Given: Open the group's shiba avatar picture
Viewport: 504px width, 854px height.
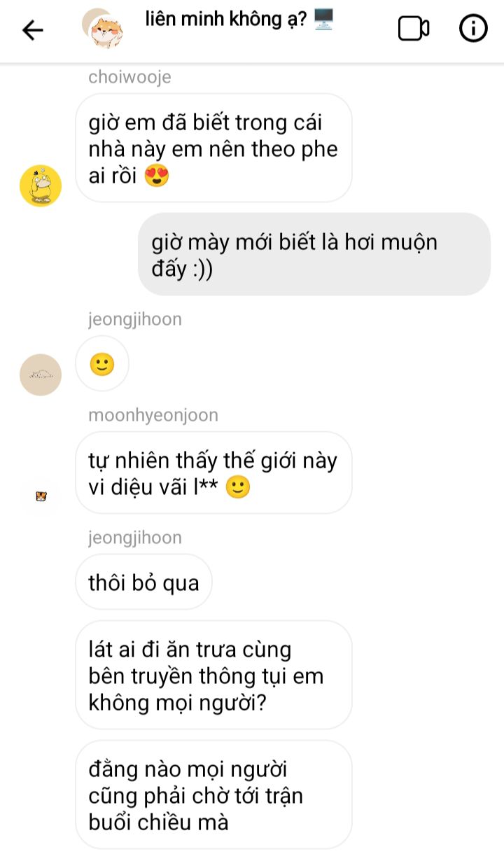Looking at the screenshot, I should (102, 29).
